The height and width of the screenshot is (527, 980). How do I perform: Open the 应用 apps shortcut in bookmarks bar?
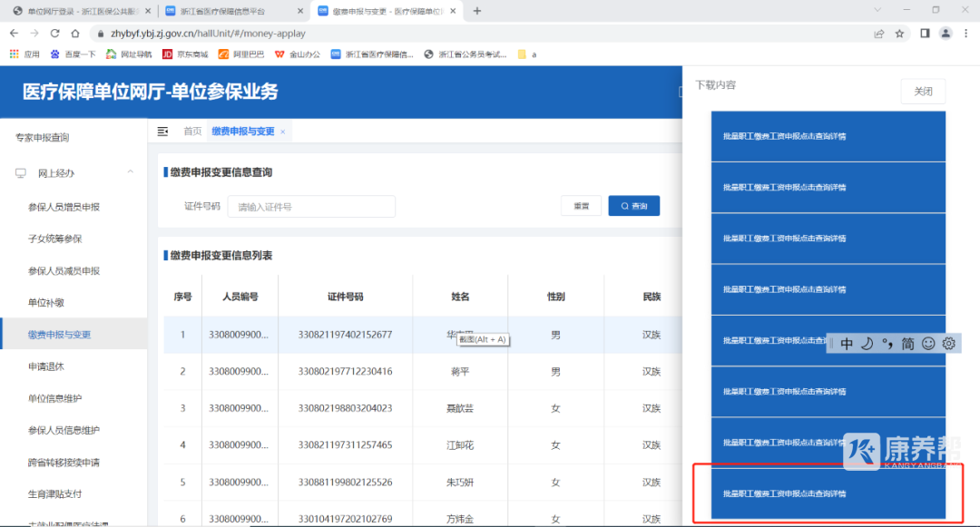click(x=25, y=54)
